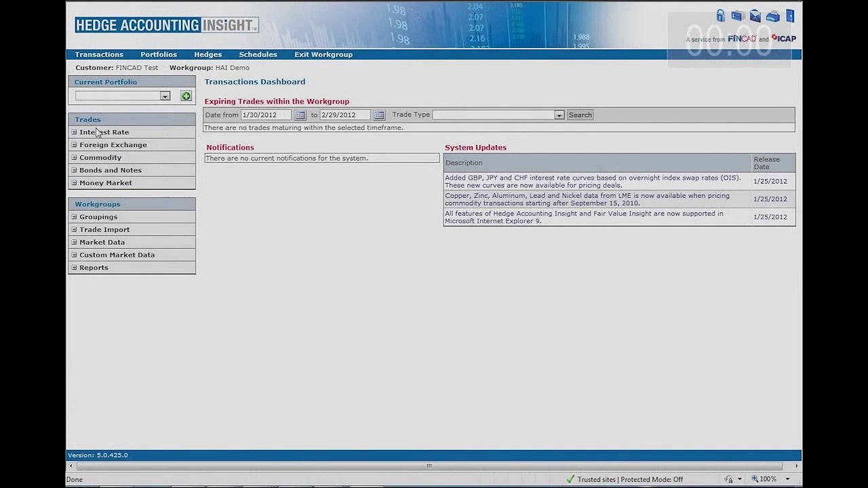Click the Notifications heading

[x=230, y=148]
